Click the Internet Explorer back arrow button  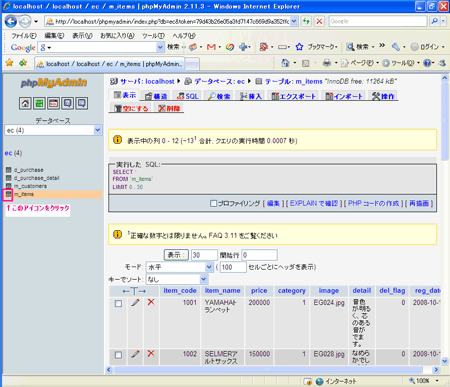pos(11,22)
